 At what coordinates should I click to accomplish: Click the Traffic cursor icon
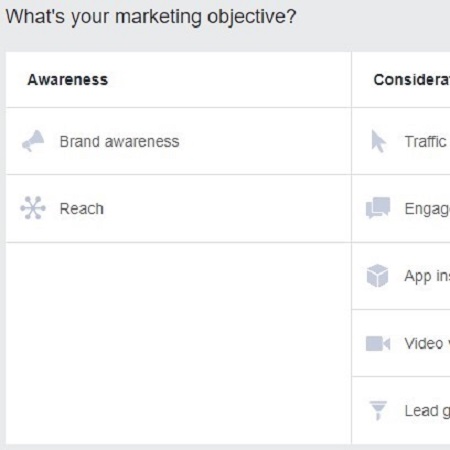point(379,141)
